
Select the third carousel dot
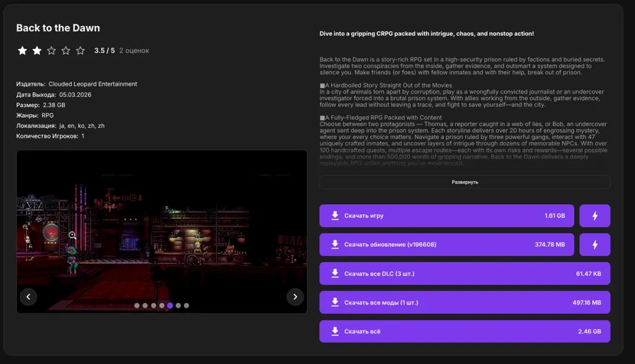coord(153,306)
